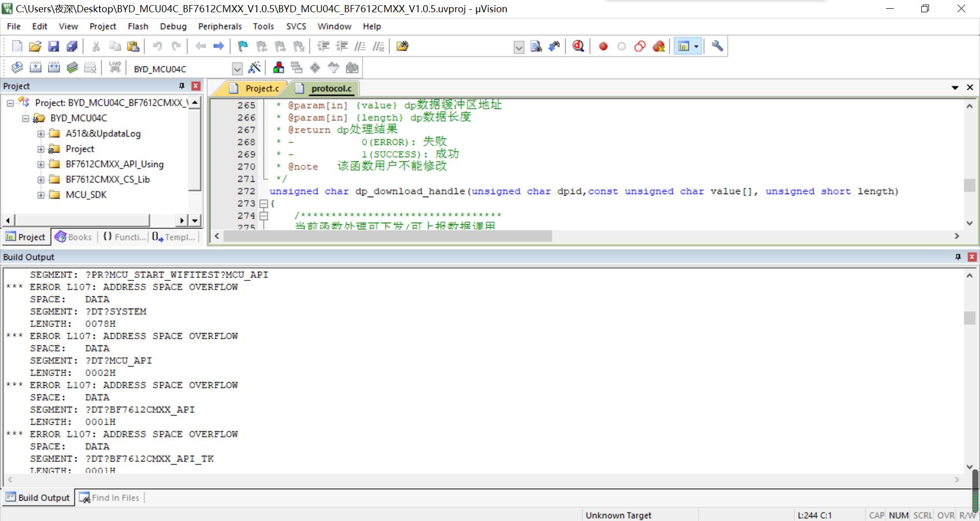Switch to the Templates panel tab
Image resolution: width=980 pixels, height=521 pixels.
(174, 237)
